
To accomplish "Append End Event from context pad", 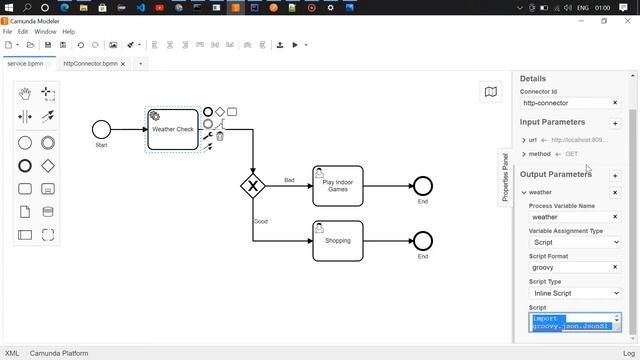I will (208, 112).
